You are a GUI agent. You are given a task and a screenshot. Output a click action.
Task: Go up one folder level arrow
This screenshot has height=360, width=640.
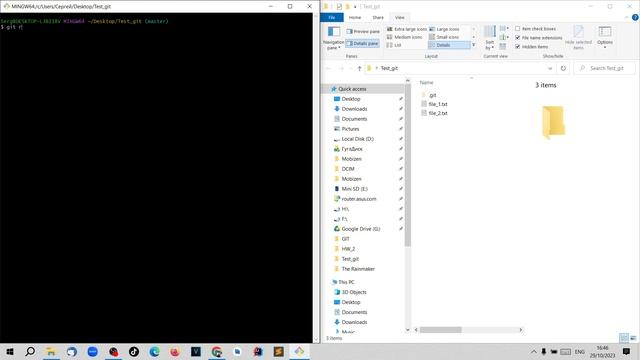pyautogui.click(x=359, y=68)
